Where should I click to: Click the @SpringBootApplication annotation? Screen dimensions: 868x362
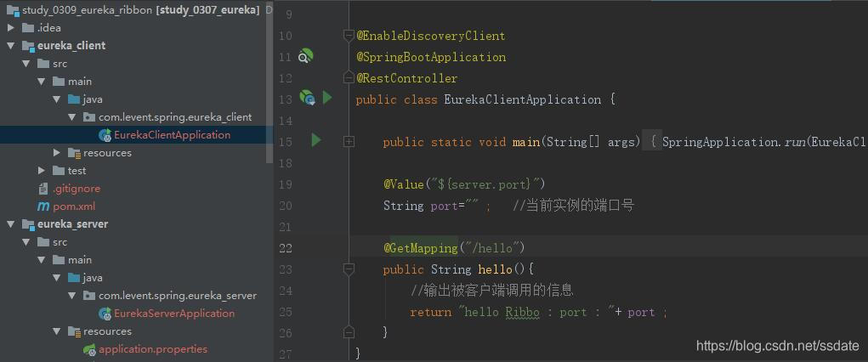click(431, 57)
